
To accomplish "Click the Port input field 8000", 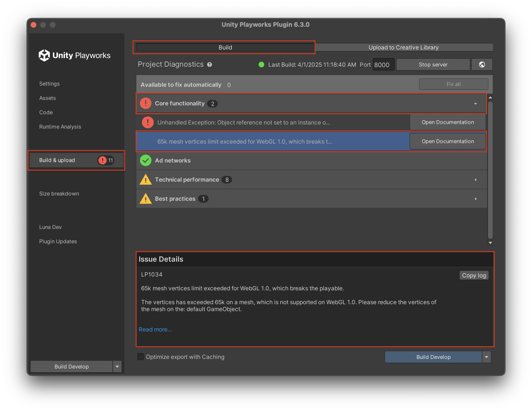I will (x=383, y=65).
